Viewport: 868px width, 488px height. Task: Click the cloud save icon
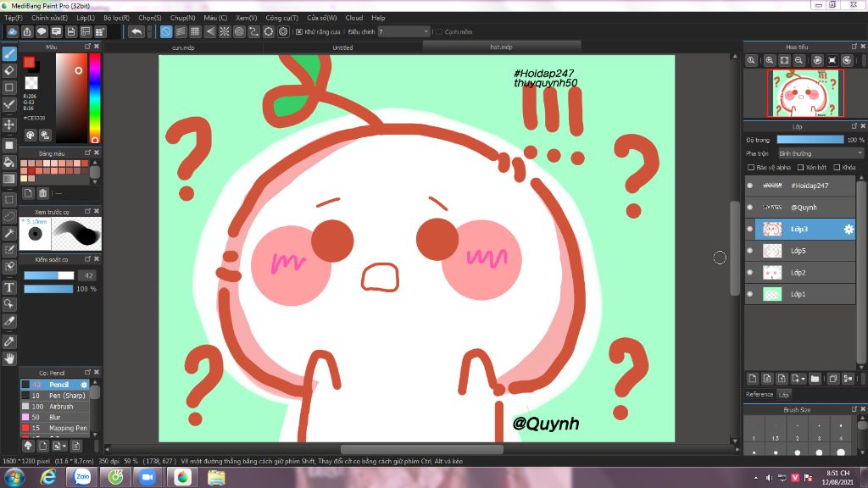point(12,32)
